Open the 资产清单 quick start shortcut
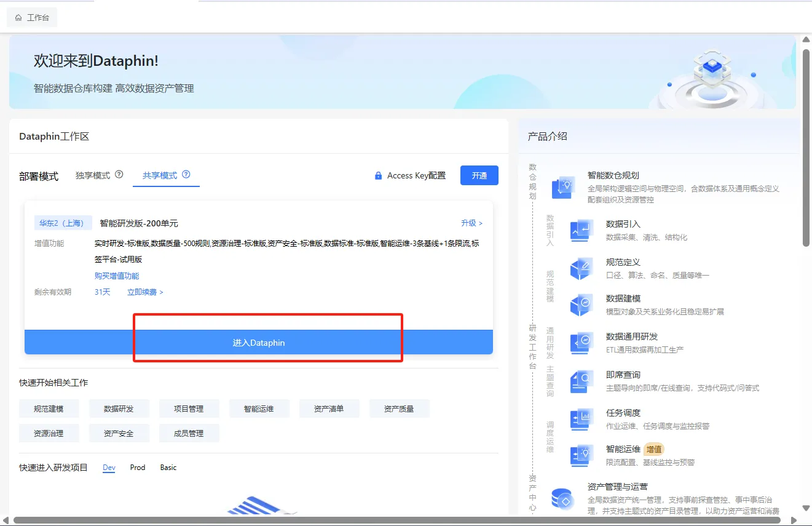This screenshot has height=526, width=812. (x=329, y=408)
